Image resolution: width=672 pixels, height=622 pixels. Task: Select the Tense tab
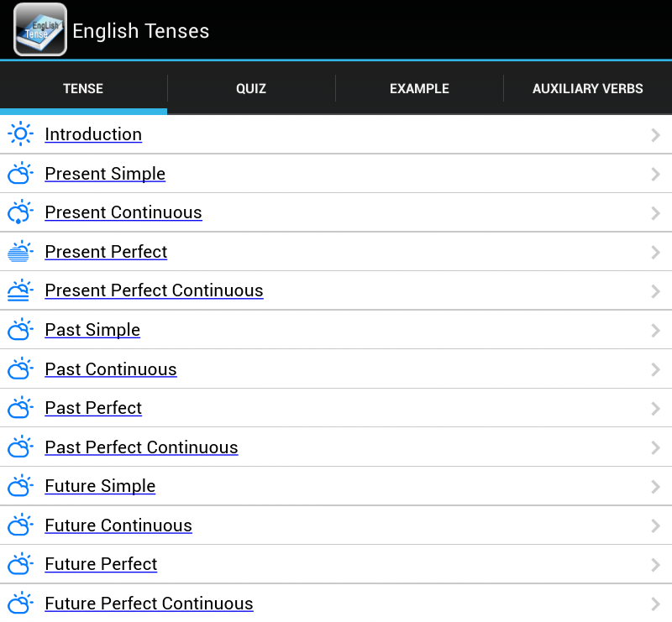[83, 88]
